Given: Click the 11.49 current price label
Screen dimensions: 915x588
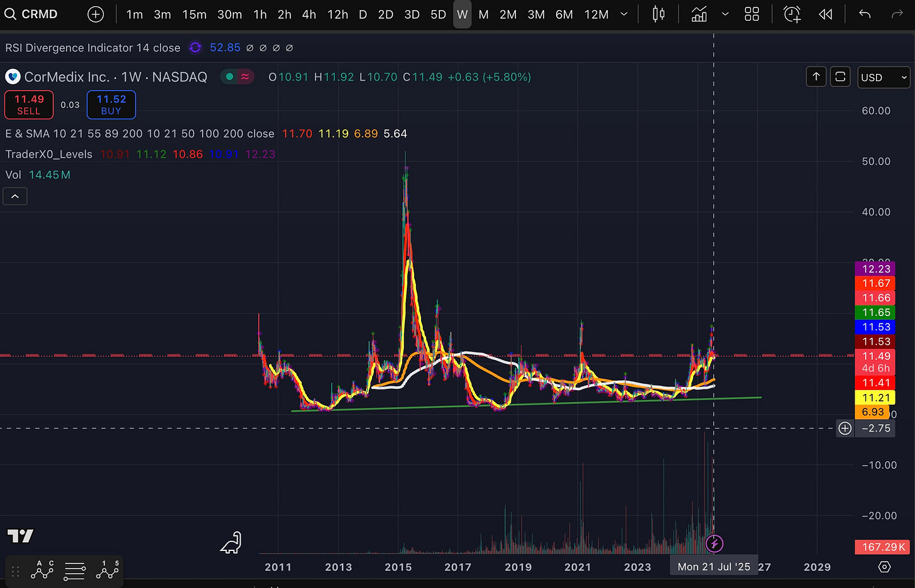Looking at the screenshot, I should coord(875,356).
